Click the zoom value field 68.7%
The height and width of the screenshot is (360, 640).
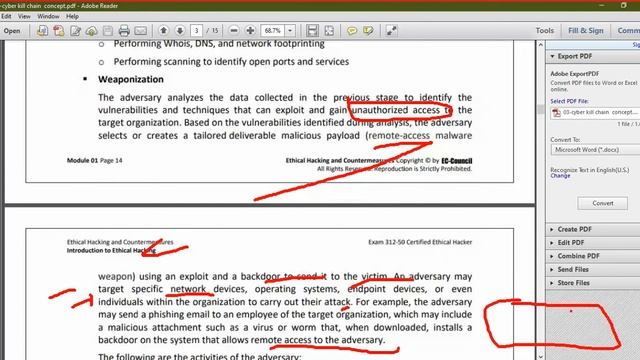click(x=273, y=31)
